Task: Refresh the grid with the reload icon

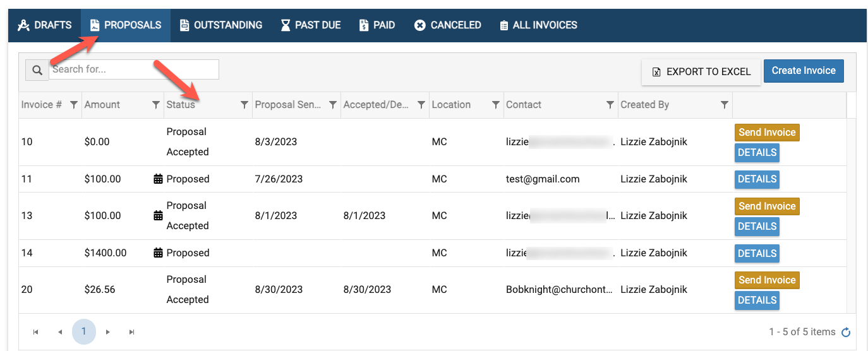Action: tap(846, 333)
